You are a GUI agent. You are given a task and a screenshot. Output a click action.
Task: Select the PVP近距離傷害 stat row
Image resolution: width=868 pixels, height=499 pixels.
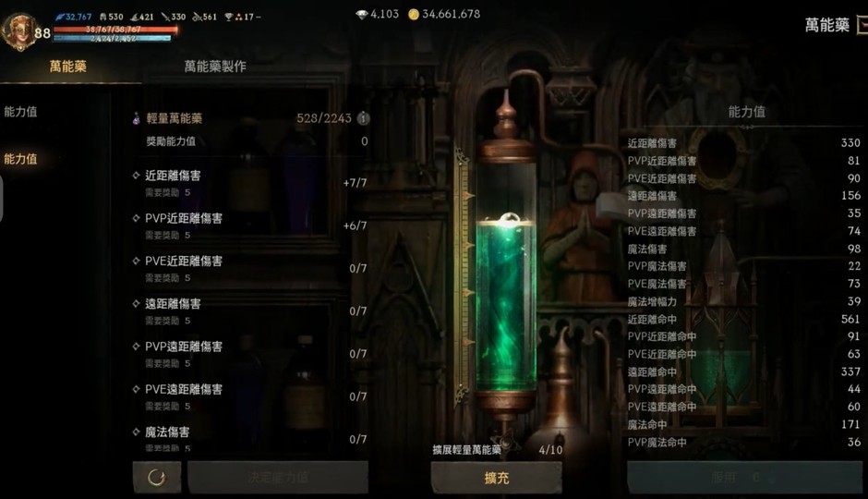[250, 225]
